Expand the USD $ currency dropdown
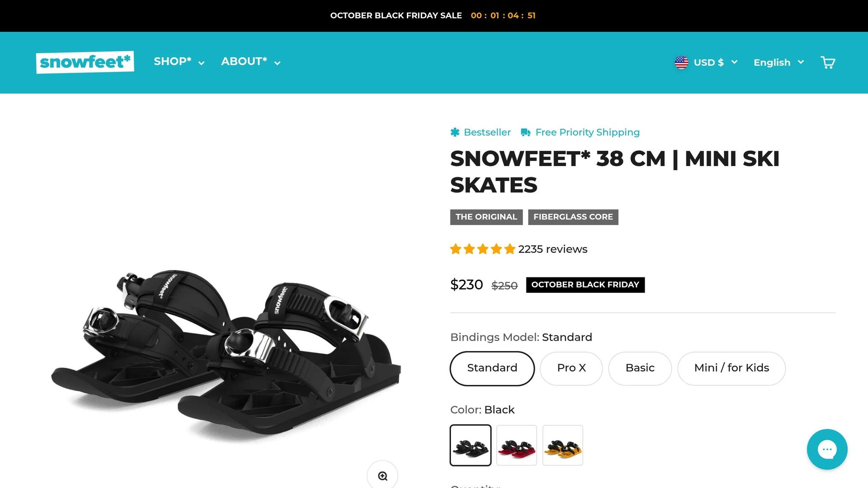The height and width of the screenshot is (488, 868). click(x=715, y=62)
